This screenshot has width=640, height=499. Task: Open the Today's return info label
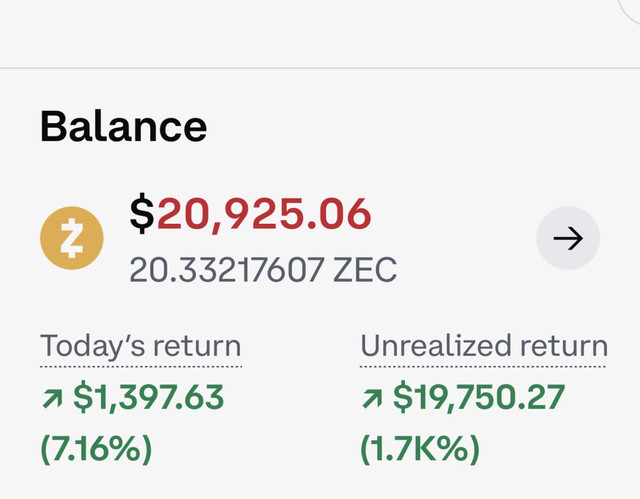point(140,346)
